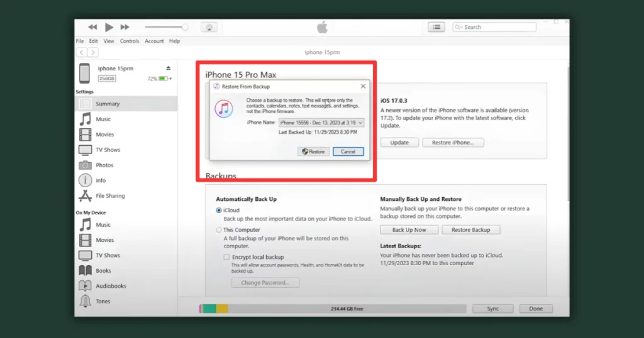Click Cancel in Restore From Backup dialog

pos(348,152)
